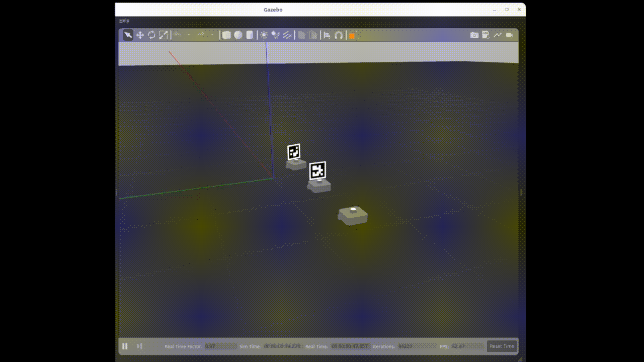Click the Sim Time value field
644x362 pixels.
point(283,346)
